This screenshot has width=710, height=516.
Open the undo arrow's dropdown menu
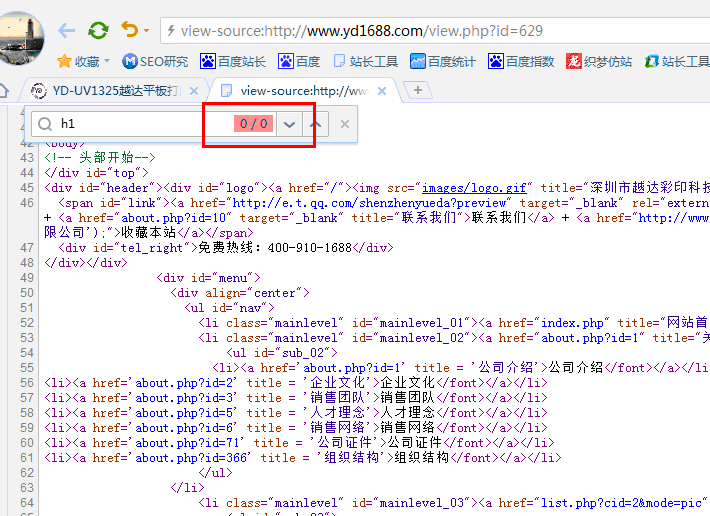pyautogui.click(x=146, y=32)
